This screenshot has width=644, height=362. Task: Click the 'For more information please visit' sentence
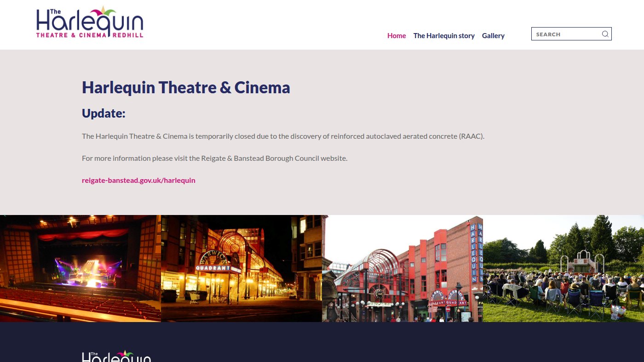[214, 158]
